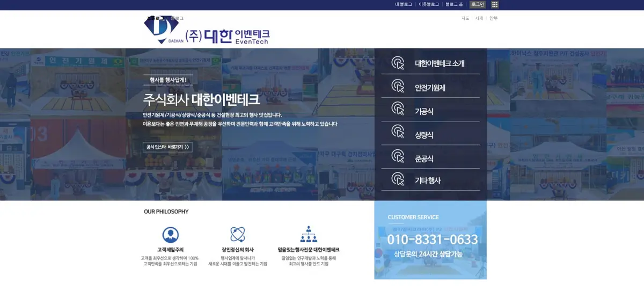The image size is (644, 289).
Task: Click the organization chart icon above 믿음있는 행사전문
Action: 309,235
